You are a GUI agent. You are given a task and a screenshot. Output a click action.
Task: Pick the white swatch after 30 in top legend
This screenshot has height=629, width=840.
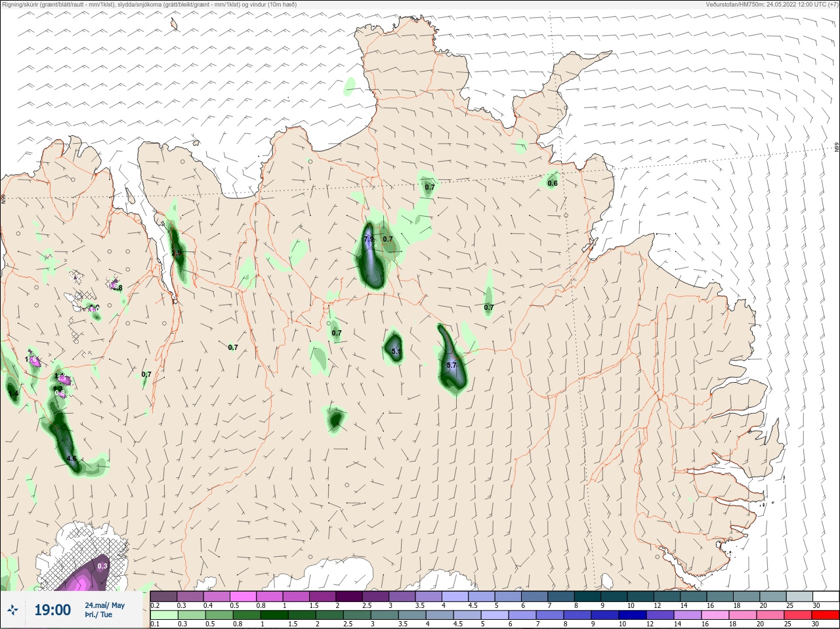coord(826,596)
